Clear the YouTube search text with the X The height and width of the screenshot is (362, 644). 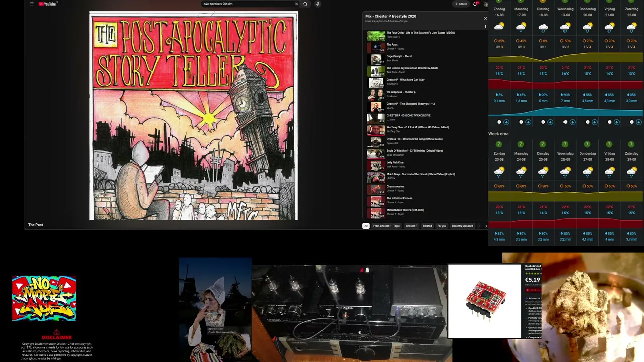coord(296,4)
